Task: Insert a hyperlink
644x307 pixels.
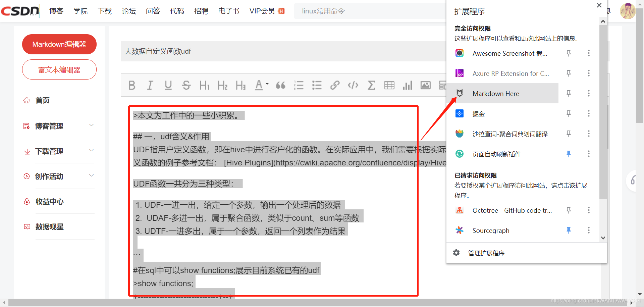Action: [x=335, y=85]
